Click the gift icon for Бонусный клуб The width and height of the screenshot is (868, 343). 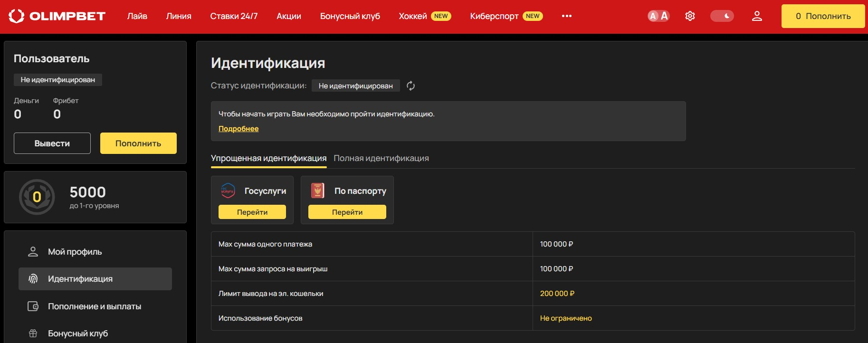pyautogui.click(x=33, y=333)
